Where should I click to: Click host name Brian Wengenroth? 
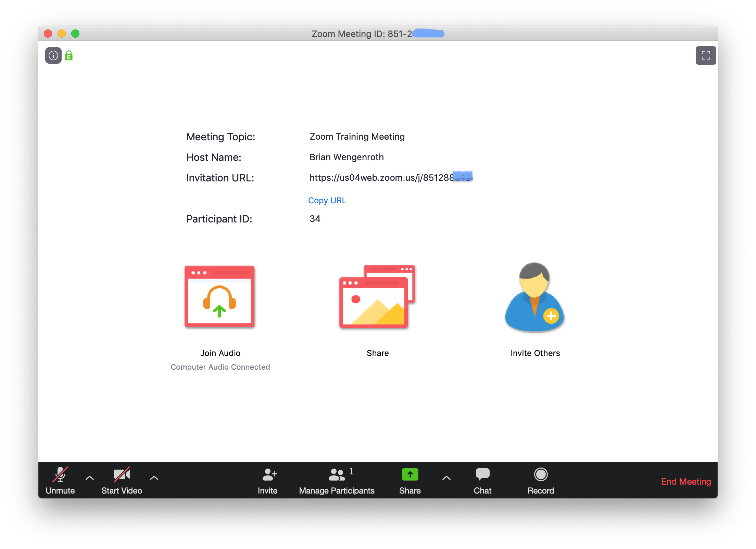(x=346, y=157)
